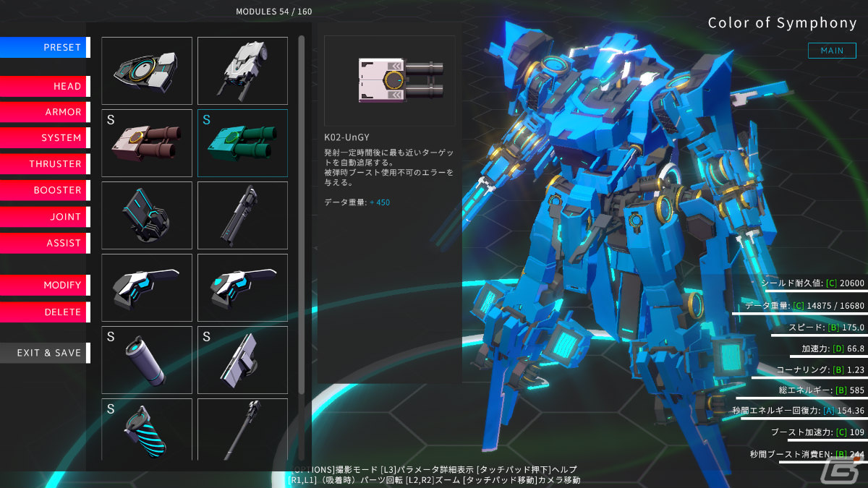Open the HEAD parts category
This screenshot has height=488, width=868.
pyautogui.click(x=45, y=87)
